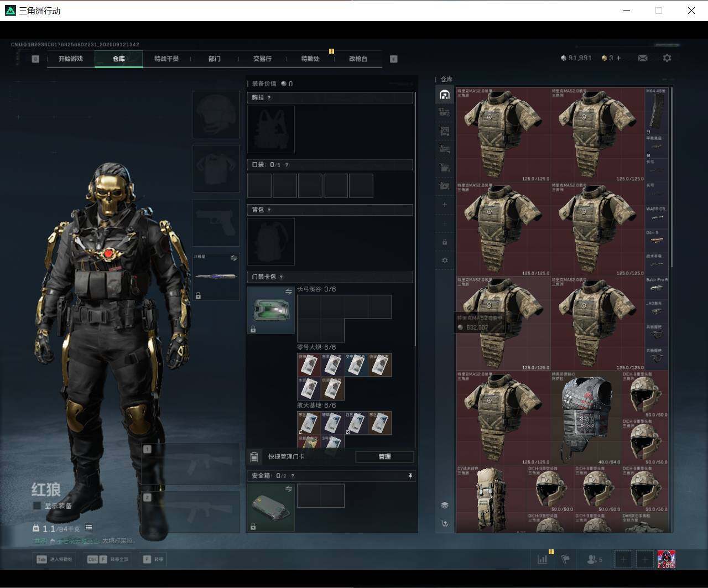The image size is (708, 588).
Task: Open the gear icon in the warehouse sidebar
Action: click(x=445, y=261)
